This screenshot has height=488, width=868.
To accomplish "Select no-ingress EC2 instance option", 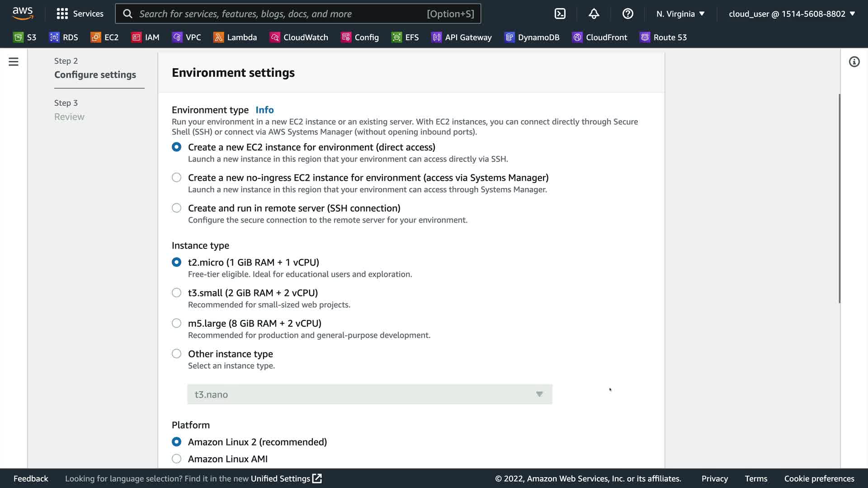I will coord(177,178).
